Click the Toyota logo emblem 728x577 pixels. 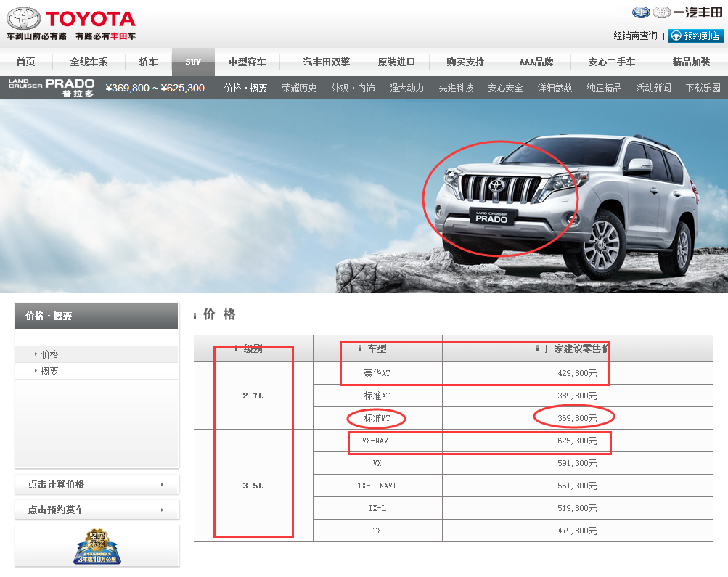(x=23, y=18)
